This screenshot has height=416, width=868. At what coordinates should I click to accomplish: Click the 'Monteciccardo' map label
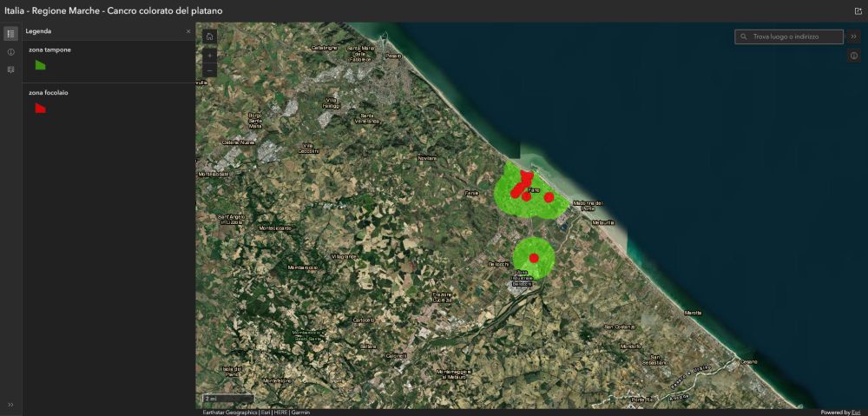[274, 228]
